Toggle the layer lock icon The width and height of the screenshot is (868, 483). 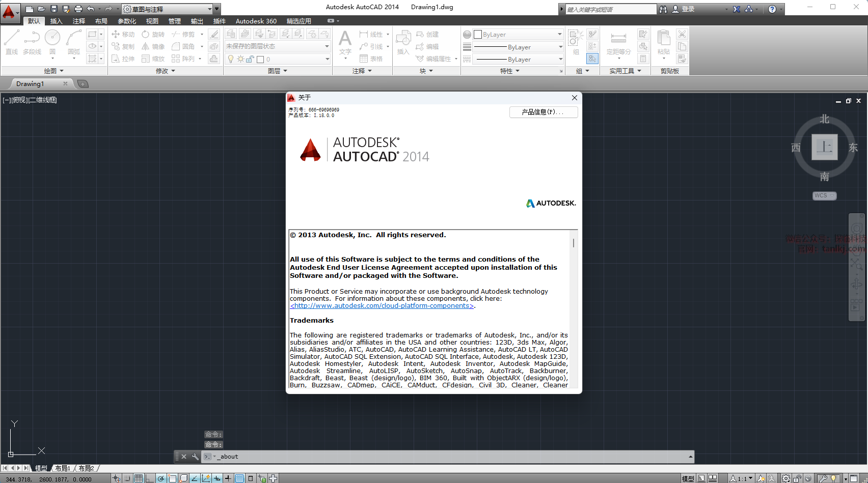point(250,59)
